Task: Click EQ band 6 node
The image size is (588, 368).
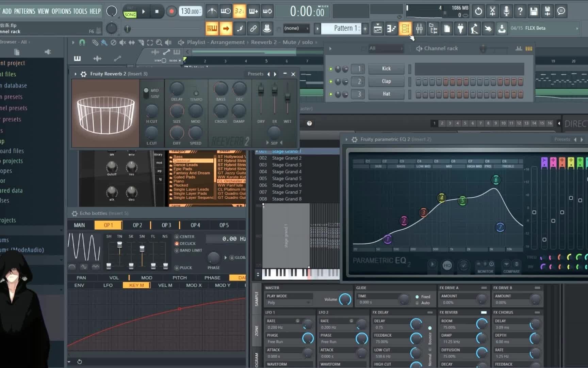Action: coord(496,180)
